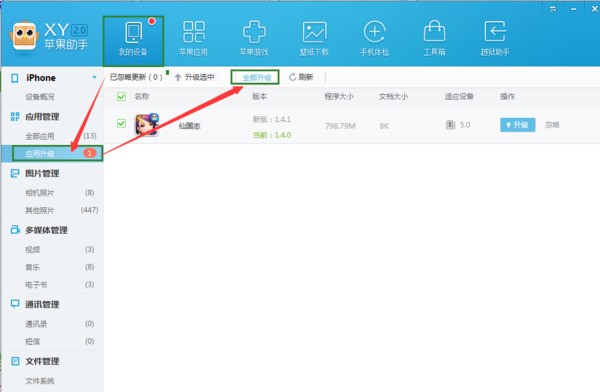Click Upgrade All (全部升级) button
The width and height of the screenshot is (600, 392).
pos(255,77)
